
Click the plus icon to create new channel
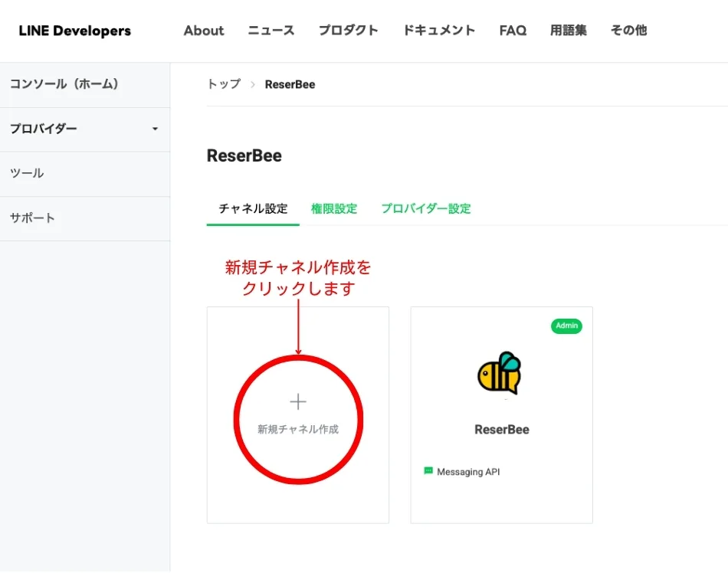298,402
